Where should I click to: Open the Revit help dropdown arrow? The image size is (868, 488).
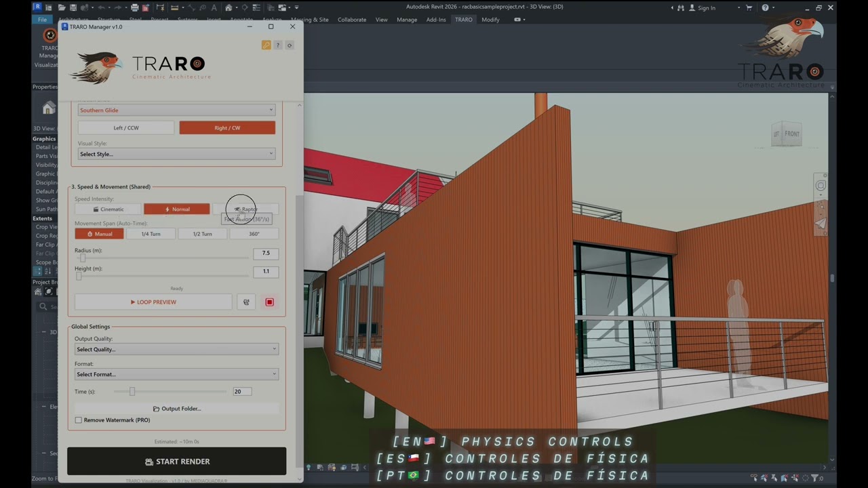[774, 7]
